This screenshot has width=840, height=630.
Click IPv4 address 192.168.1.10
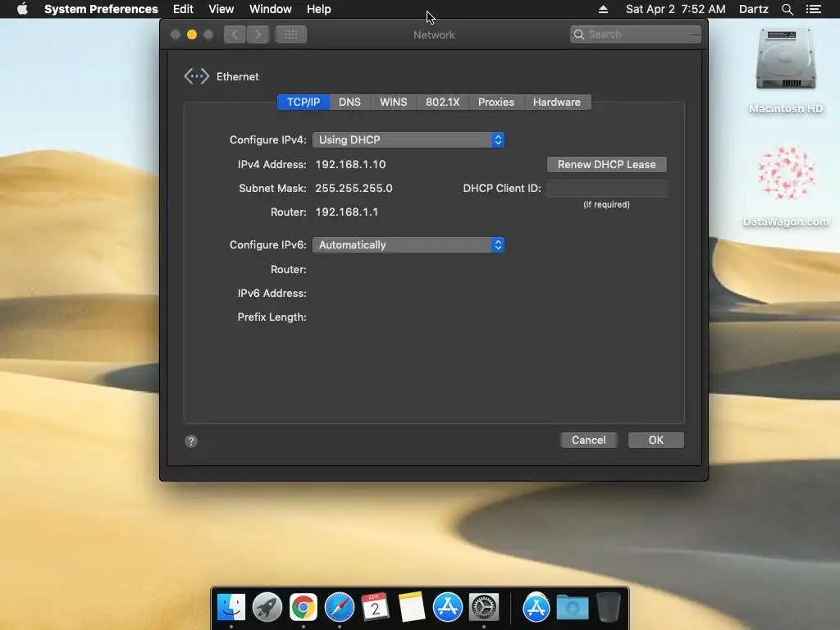click(x=350, y=164)
